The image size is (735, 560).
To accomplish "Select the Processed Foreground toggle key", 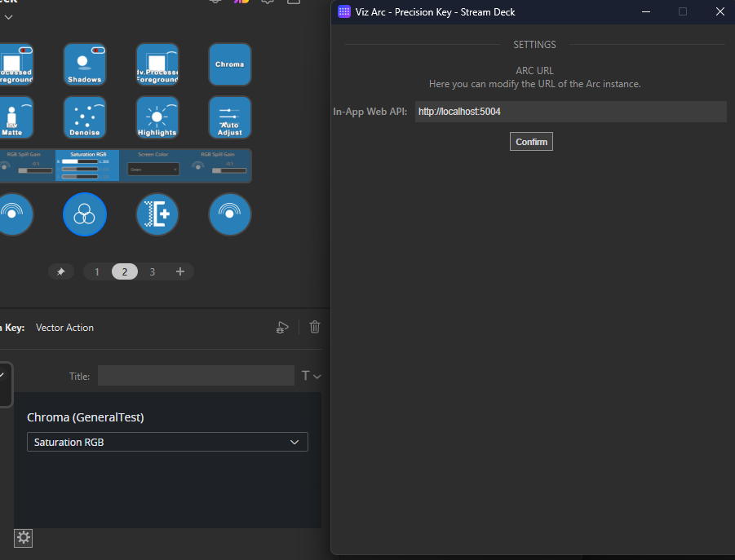I will tap(16, 64).
